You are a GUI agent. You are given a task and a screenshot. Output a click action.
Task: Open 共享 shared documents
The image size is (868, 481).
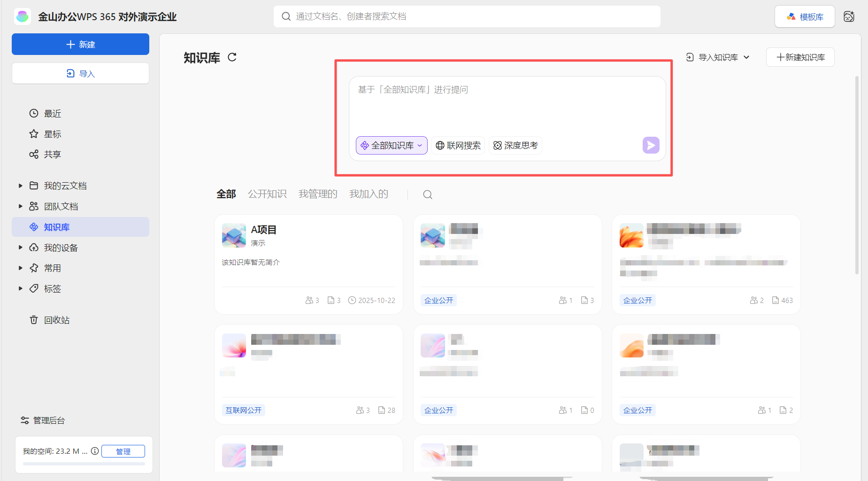click(x=52, y=154)
